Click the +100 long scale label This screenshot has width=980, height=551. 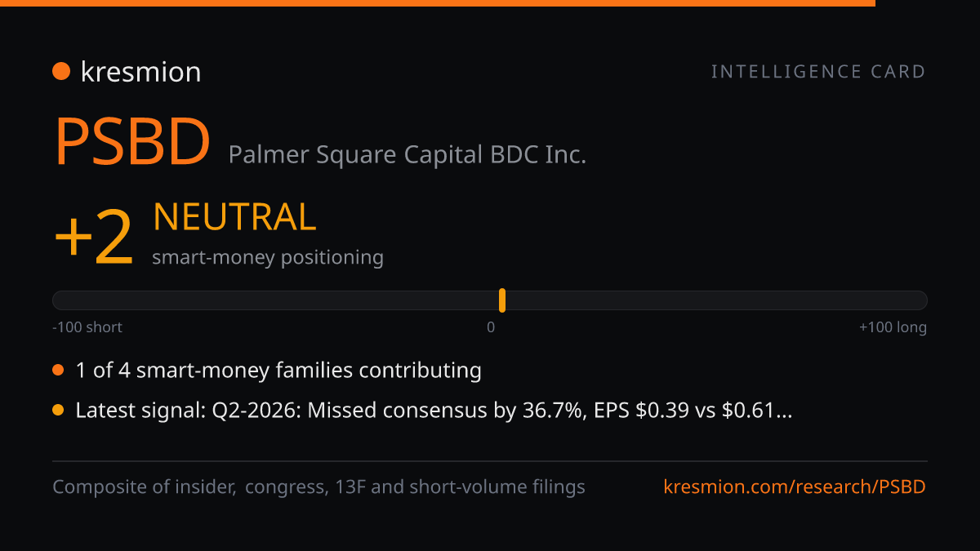(893, 327)
